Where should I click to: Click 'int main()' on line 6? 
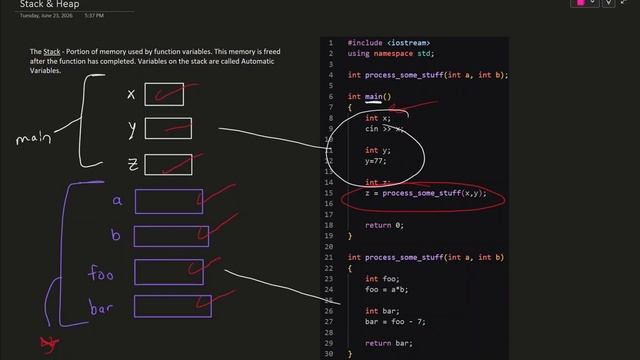click(369, 97)
